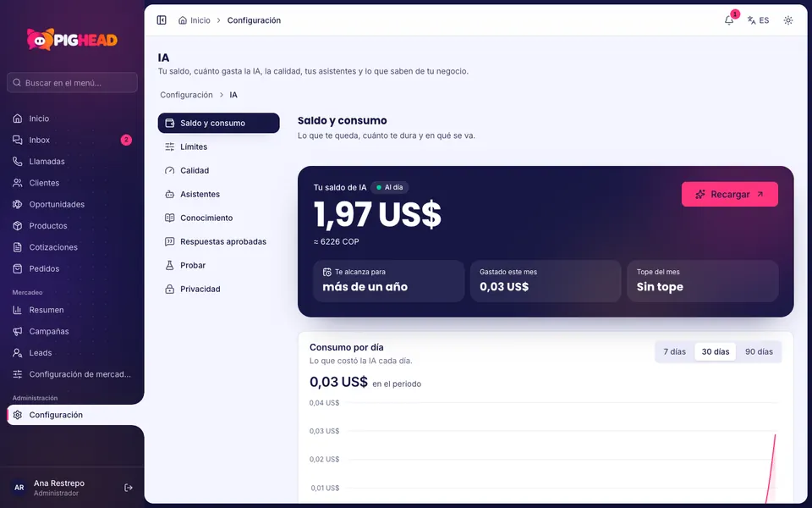
Task: Click the 'Te alcanza para' card
Action: point(388,281)
